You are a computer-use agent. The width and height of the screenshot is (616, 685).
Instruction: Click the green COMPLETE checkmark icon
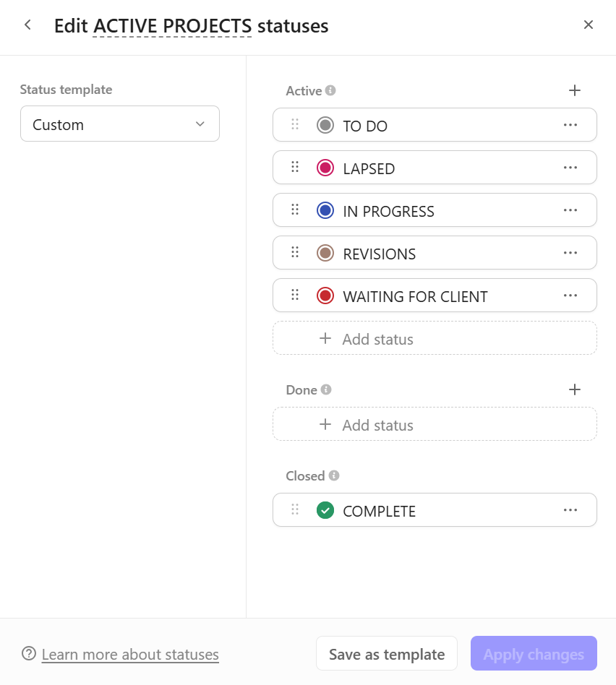[325, 511]
